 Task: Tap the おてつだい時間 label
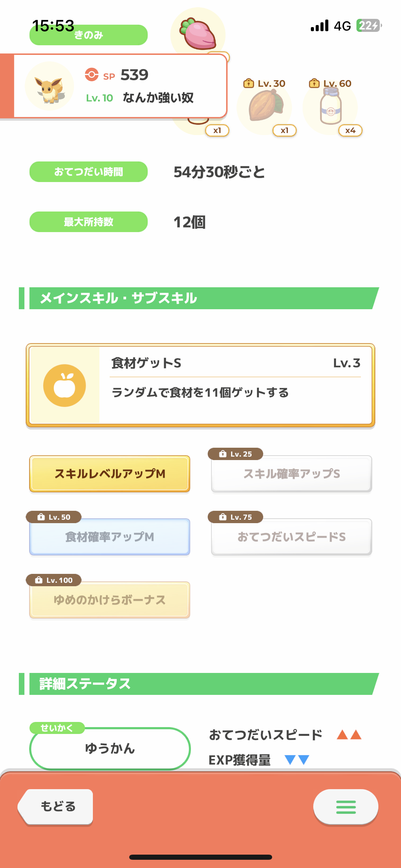88,172
